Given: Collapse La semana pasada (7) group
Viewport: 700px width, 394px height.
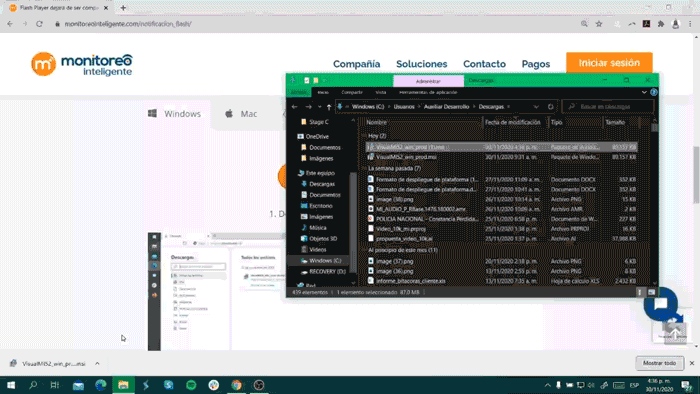Looking at the screenshot, I should pyautogui.click(x=363, y=168).
